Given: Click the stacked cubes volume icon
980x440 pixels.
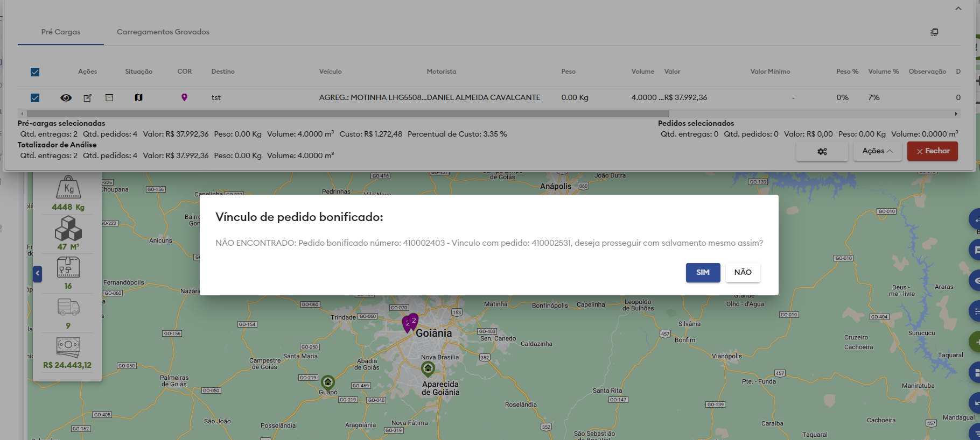Looking at the screenshot, I should [68, 228].
